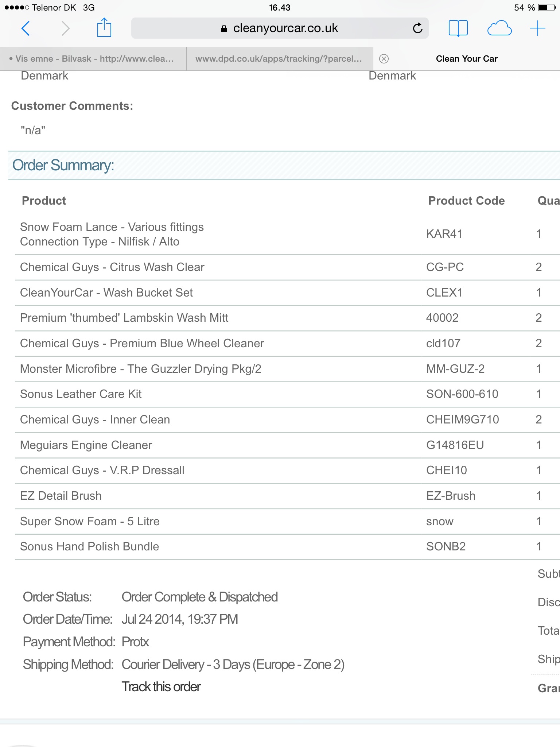Tap the address bar lock icon
Viewport: 560px width, 747px height.
[x=224, y=28]
